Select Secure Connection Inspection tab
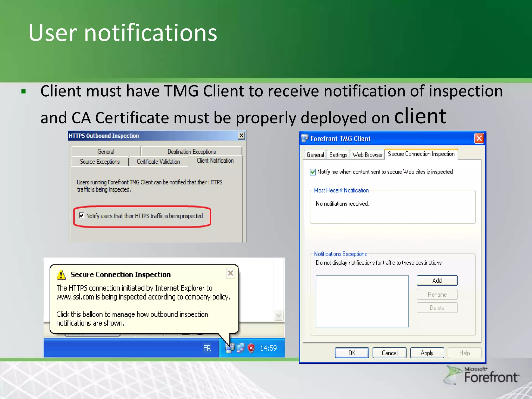The width and height of the screenshot is (532, 399). click(x=421, y=154)
